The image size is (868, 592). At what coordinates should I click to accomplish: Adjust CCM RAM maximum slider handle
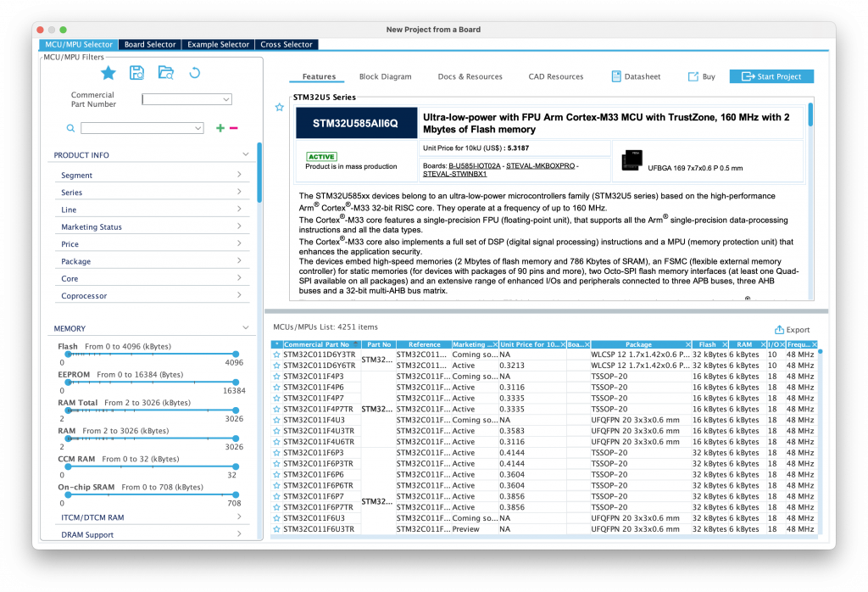236,466
